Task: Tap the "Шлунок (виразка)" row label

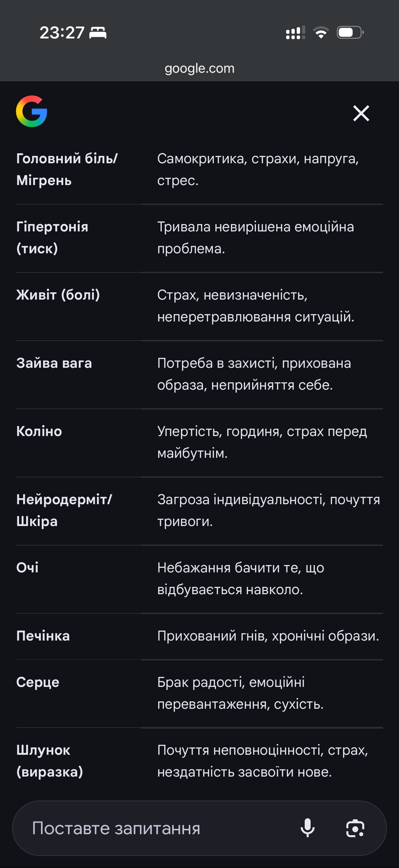Action: pyautogui.click(x=49, y=761)
